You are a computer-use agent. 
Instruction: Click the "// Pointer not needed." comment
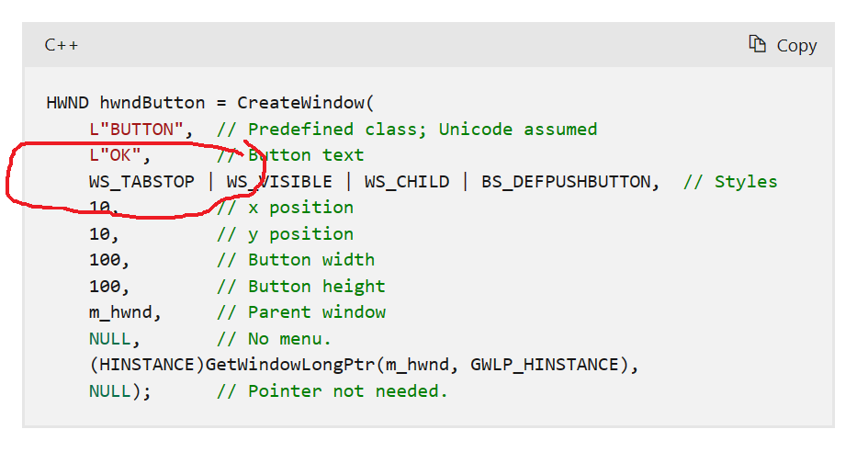[333, 391]
